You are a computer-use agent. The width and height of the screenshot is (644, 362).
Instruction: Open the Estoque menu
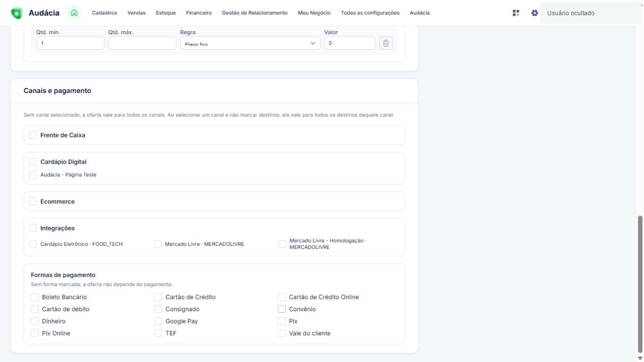click(166, 13)
